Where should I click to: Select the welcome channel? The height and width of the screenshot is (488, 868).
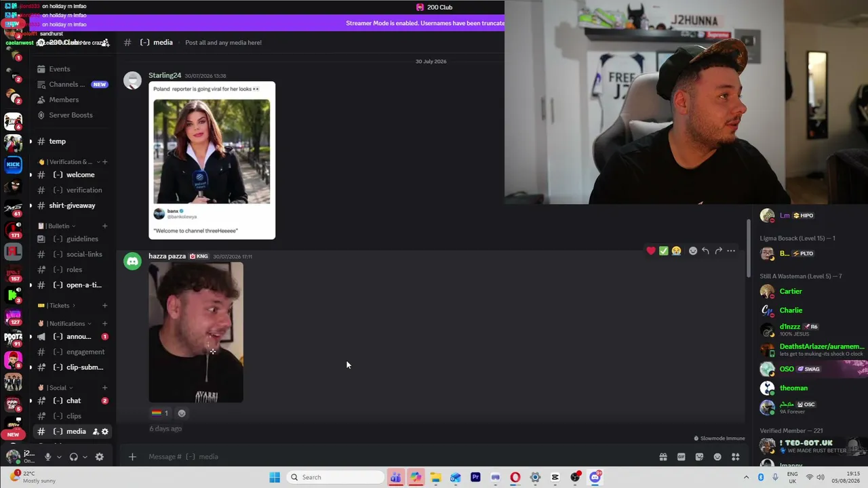pyautogui.click(x=72, y=175)
